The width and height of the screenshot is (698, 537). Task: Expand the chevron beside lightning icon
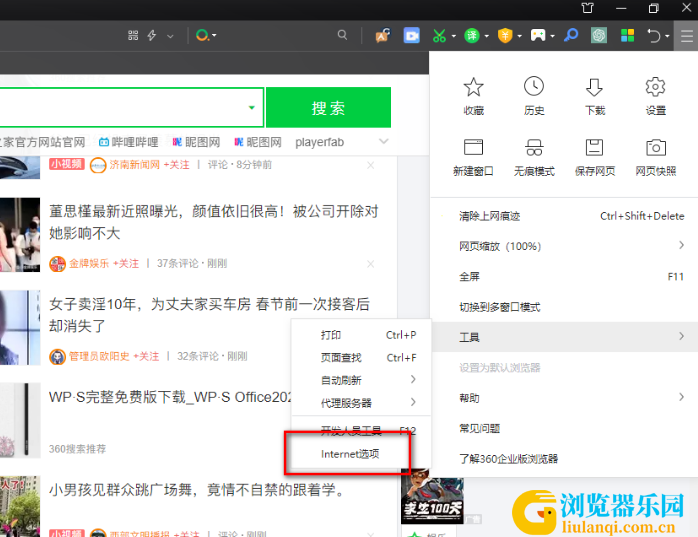(x=170, y=36)
